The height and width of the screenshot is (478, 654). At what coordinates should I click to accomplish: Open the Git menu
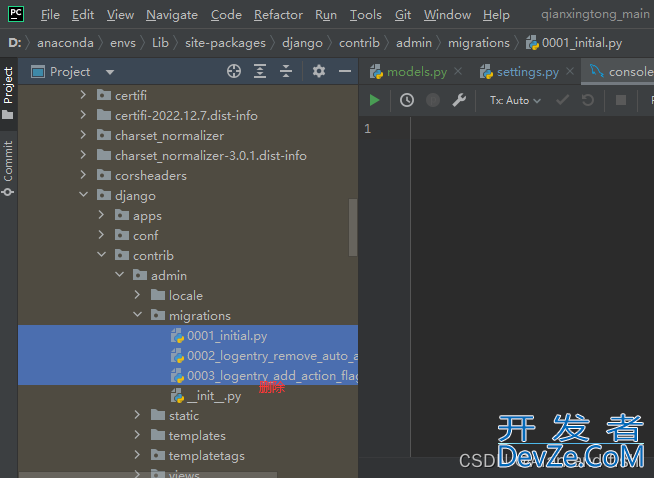[402, 15]
